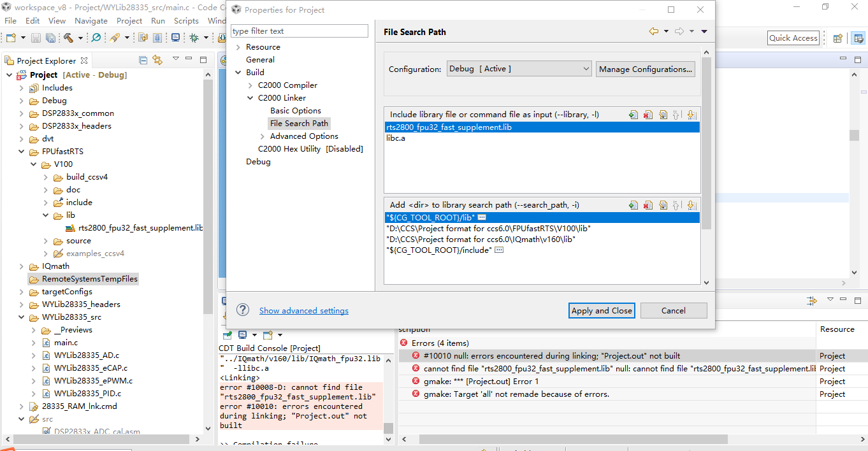
Task: Click the New wizard toolbar icon
Action: coord(10,38)
